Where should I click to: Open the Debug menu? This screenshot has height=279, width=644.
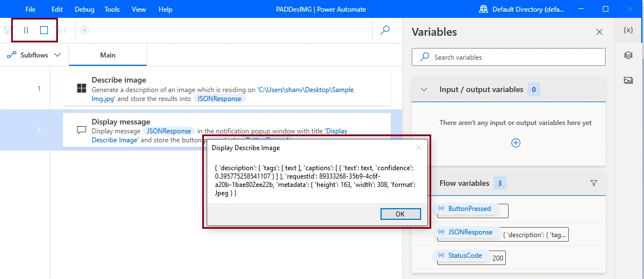(x=85, y=9)
